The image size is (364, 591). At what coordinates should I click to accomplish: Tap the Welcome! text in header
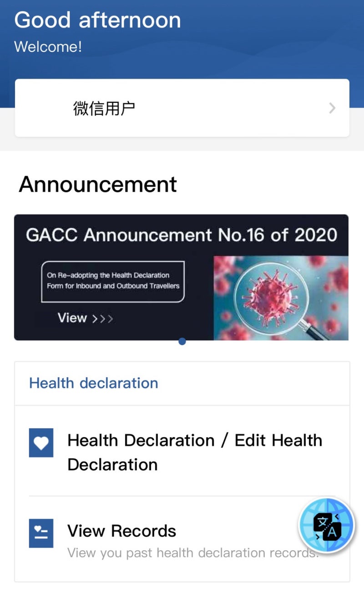(48, 47)
